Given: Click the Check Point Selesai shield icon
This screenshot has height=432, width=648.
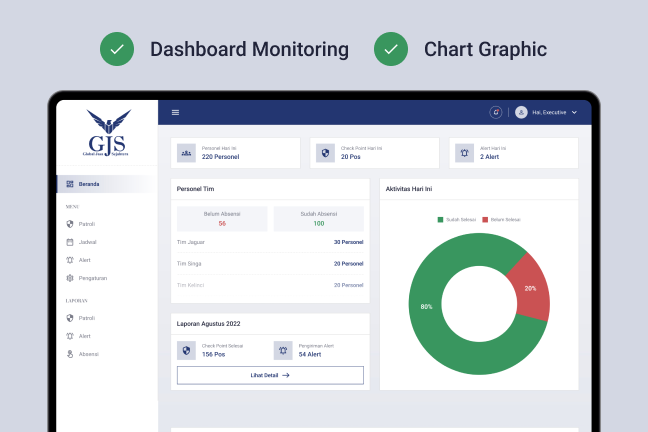Looking at the screenshot, I should point(186,351).
